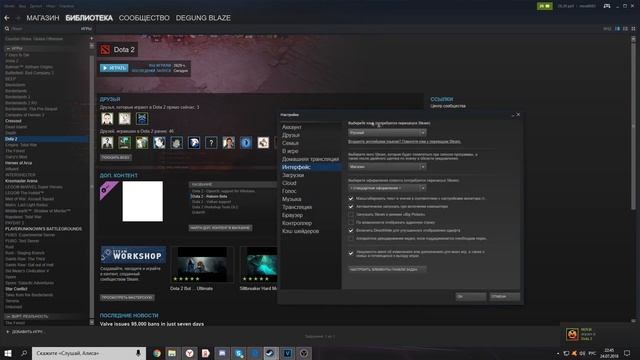This screenshot has height=360, width=640.
Task: Go back with the left arrow
Action: tap(7, 18)
